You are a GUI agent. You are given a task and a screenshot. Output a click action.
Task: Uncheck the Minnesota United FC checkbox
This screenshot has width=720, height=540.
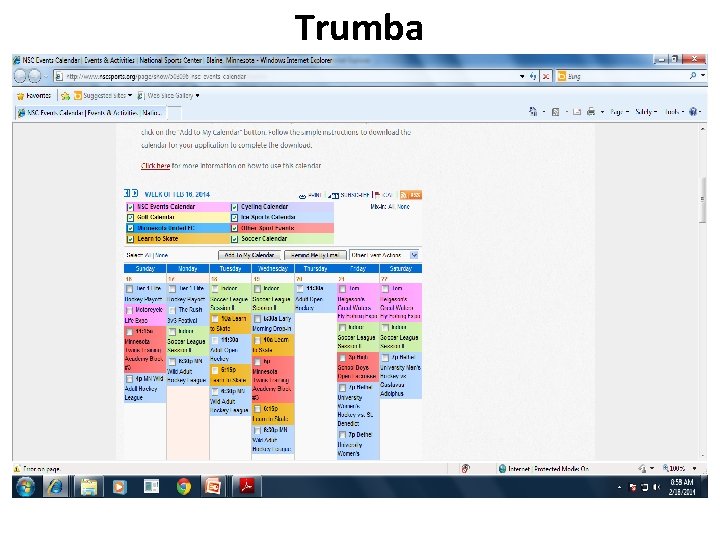coord(130,228)
